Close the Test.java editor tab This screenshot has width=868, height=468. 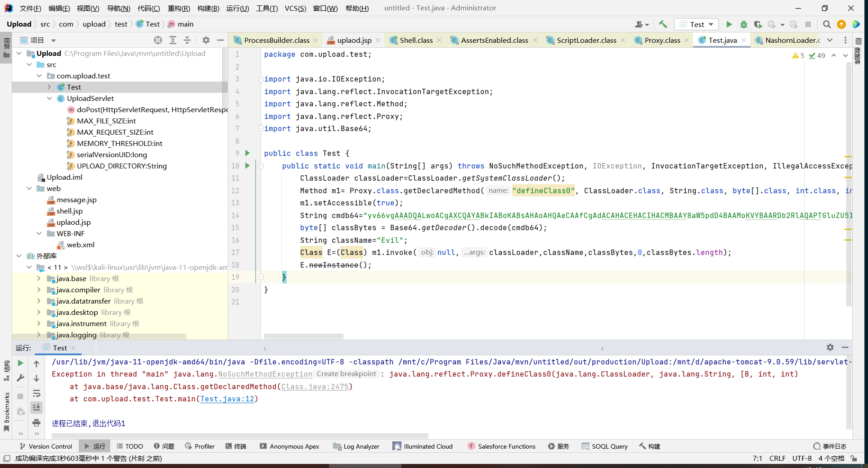coord(744,40)
